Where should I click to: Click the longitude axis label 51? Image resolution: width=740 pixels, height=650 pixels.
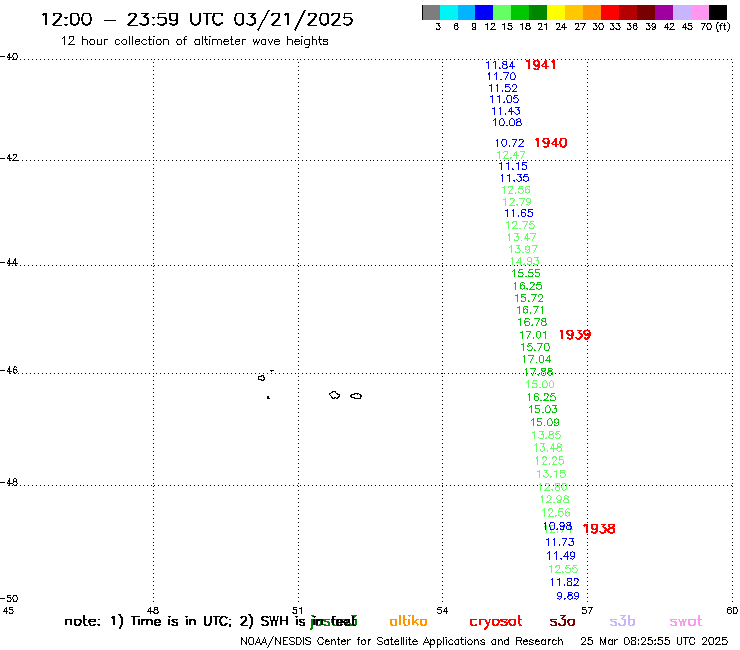(x=297, y=610)
